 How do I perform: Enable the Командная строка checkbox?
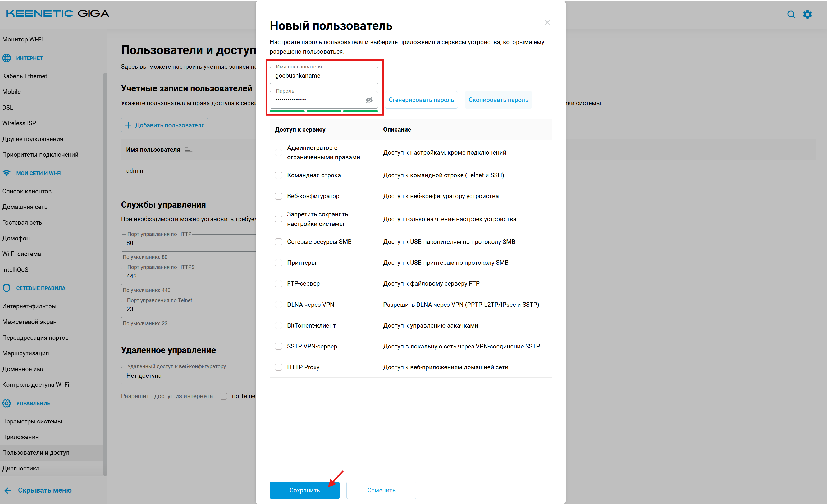pos(278,175)
